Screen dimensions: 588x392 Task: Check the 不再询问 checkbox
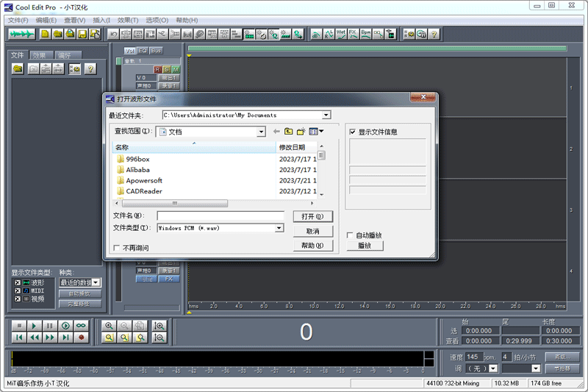pyautogui.click(x=117, y=248)
